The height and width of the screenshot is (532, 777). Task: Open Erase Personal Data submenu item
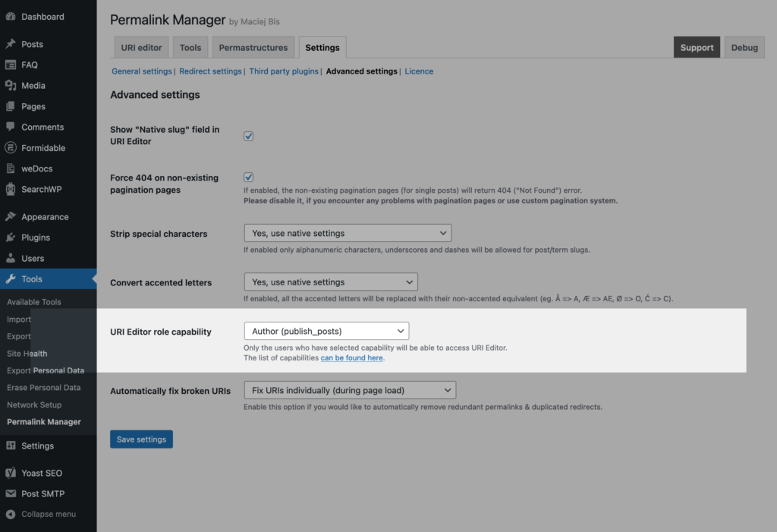43,388
